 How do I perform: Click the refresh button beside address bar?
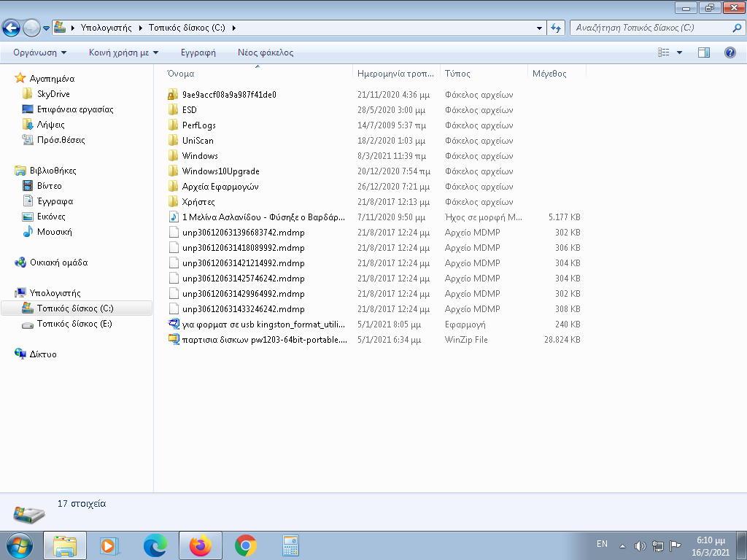556,28
